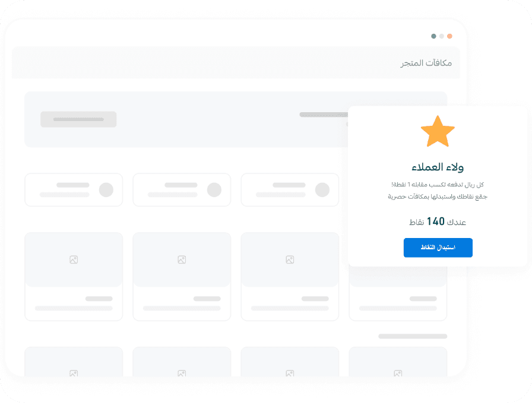Click the line جمّع نقاطك واستبدلها بمكافآت حصرية

[x=438, y=196]
